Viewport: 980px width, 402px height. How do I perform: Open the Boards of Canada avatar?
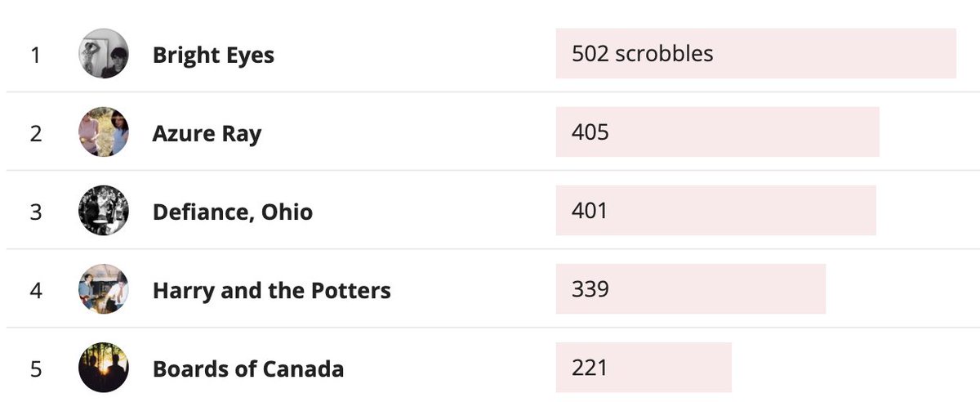tap(104, 368)
